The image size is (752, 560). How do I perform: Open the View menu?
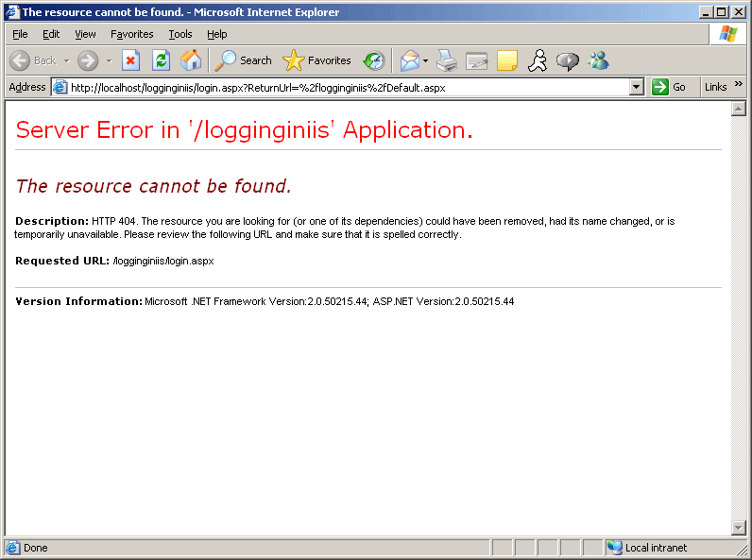[85, 34]
